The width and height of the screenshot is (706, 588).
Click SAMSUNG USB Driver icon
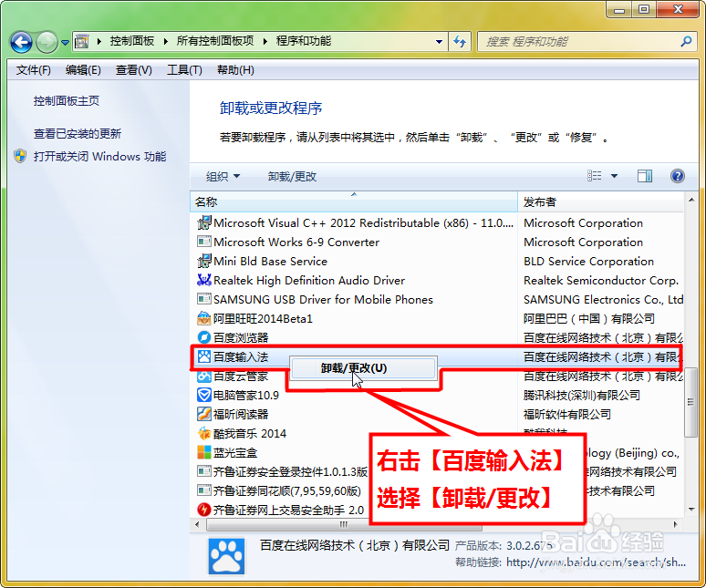coord(204,299)
